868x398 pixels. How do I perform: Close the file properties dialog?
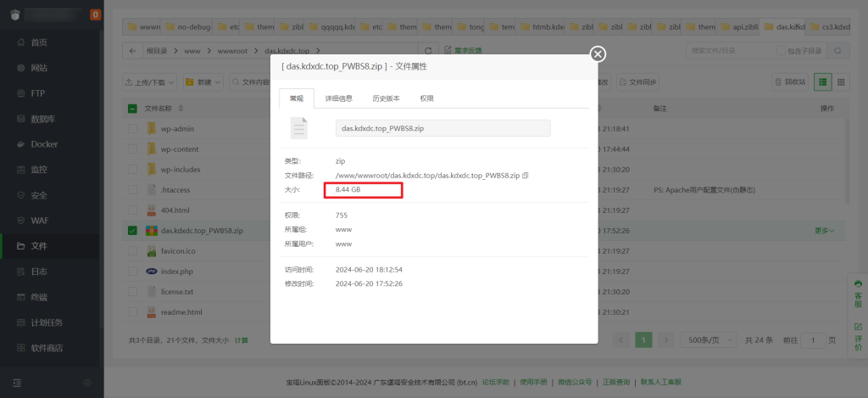click(x=598, y=54)
